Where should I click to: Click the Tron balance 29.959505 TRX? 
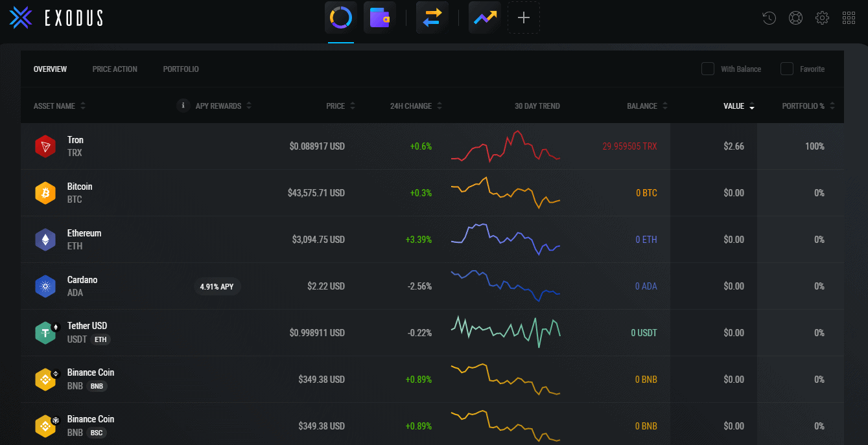pos(629,146)
